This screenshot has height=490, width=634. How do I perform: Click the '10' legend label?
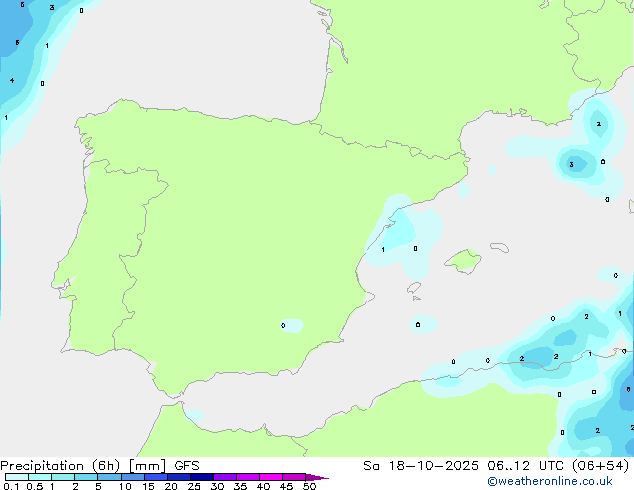[125, 486]
